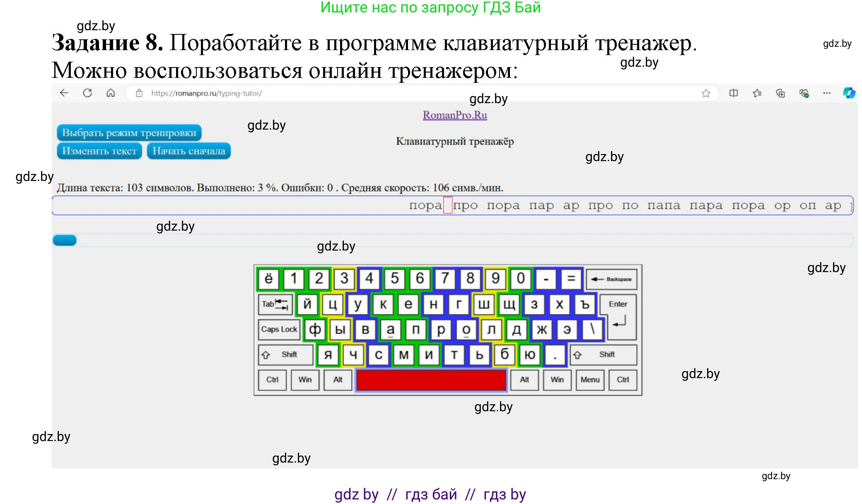Screen dimensions: 862x504
Task: Open the favorites list menu
Action: click(x=757, y=93)
